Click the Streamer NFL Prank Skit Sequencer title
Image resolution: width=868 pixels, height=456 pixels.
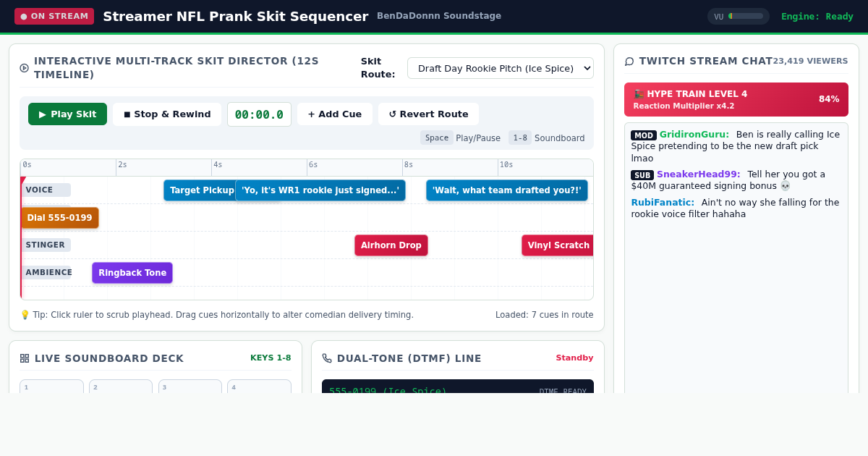pos(236,16)
